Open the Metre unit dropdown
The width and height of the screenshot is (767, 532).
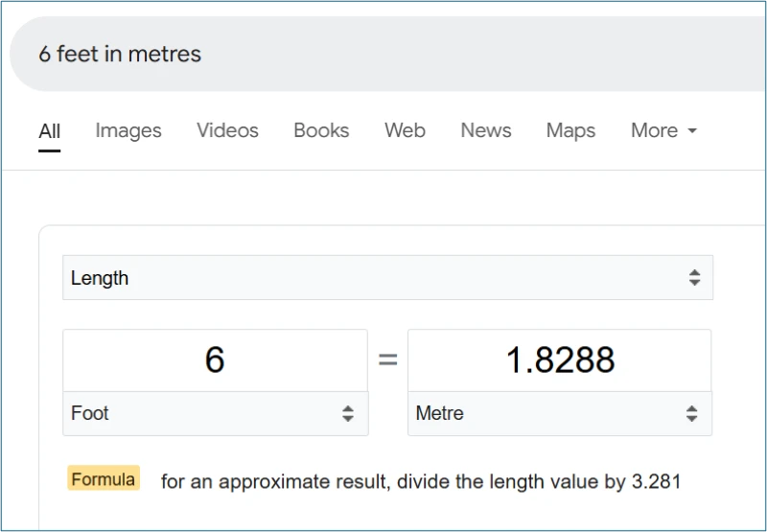coord(560,414)
